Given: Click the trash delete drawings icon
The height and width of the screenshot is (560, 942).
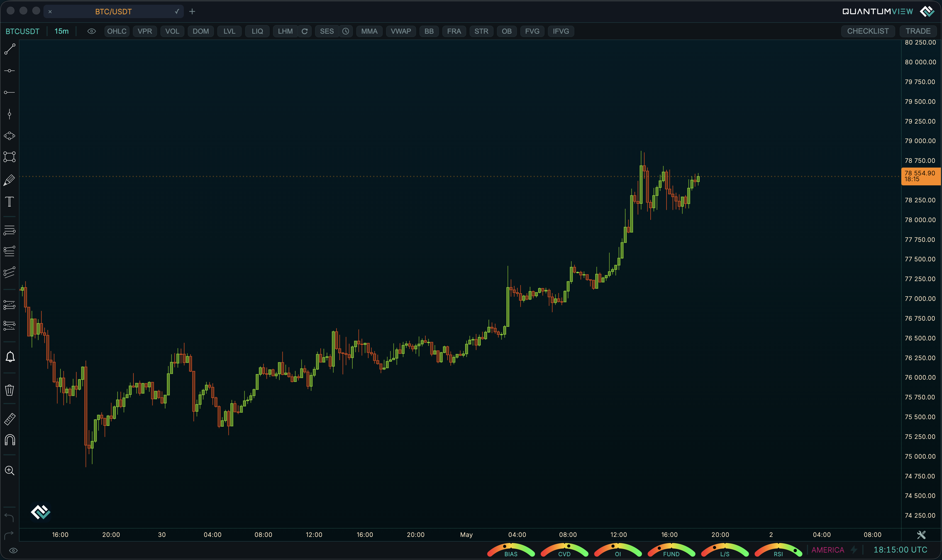Looking at the screenshot, I should 9,390.
